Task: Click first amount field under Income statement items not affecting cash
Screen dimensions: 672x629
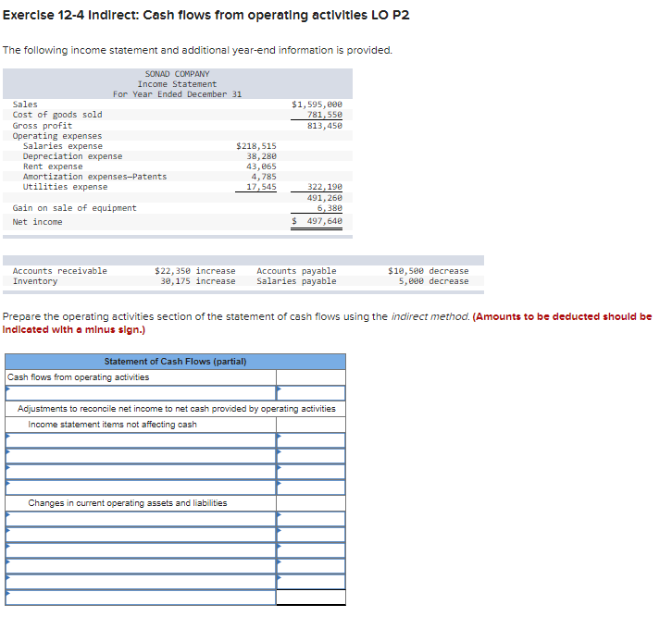Action: (311, 440)
